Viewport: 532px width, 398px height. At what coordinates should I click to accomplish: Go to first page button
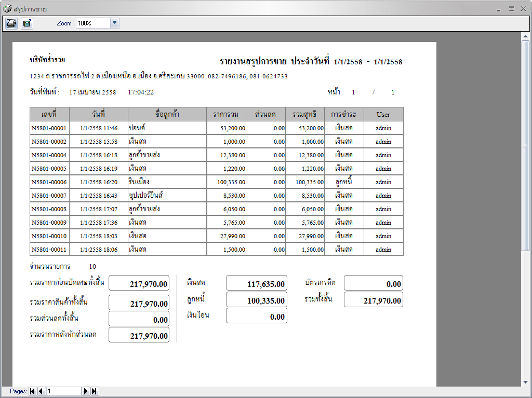pos(33,391)
